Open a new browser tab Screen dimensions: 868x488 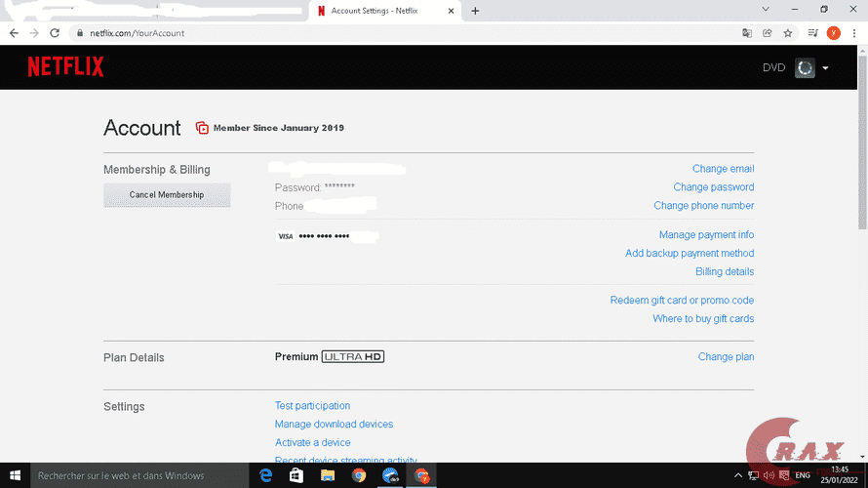[x=475, y=11]
